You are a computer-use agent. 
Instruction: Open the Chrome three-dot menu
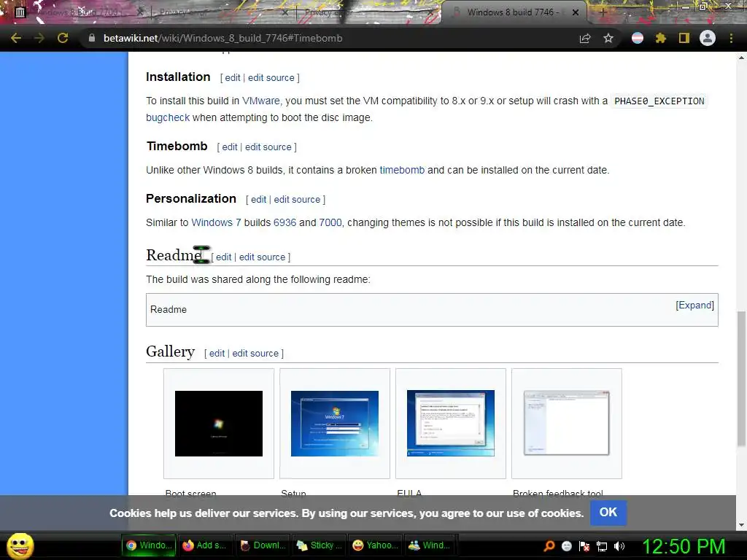[x=731, y=38]
